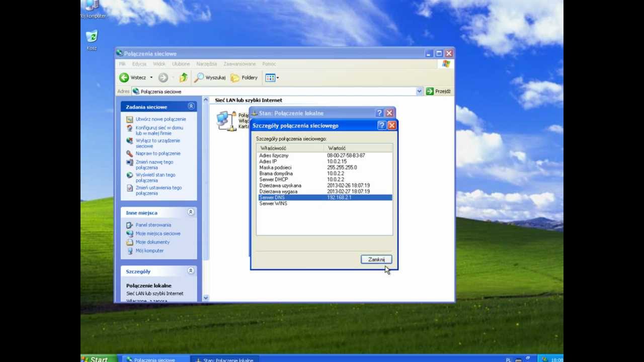Select the Brama domyślna row
The width and height of the screenshot is (644, 362).
[x=325, y=173]
